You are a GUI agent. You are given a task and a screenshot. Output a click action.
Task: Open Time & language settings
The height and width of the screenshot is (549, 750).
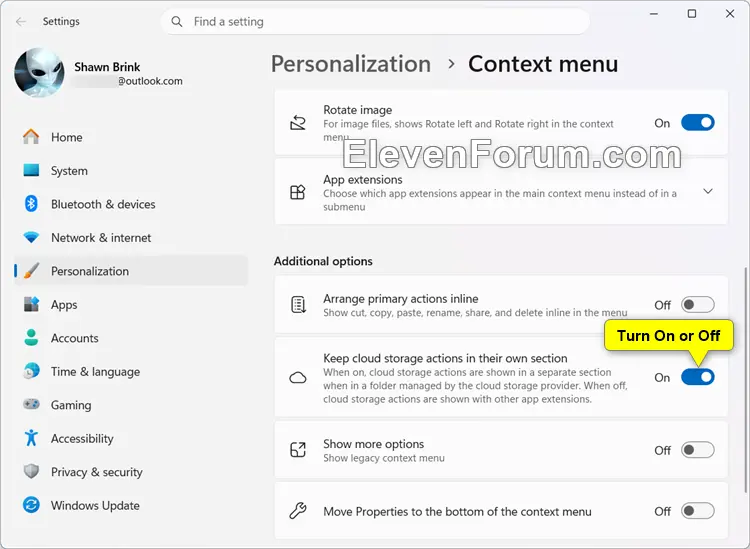tap(131, 372)
